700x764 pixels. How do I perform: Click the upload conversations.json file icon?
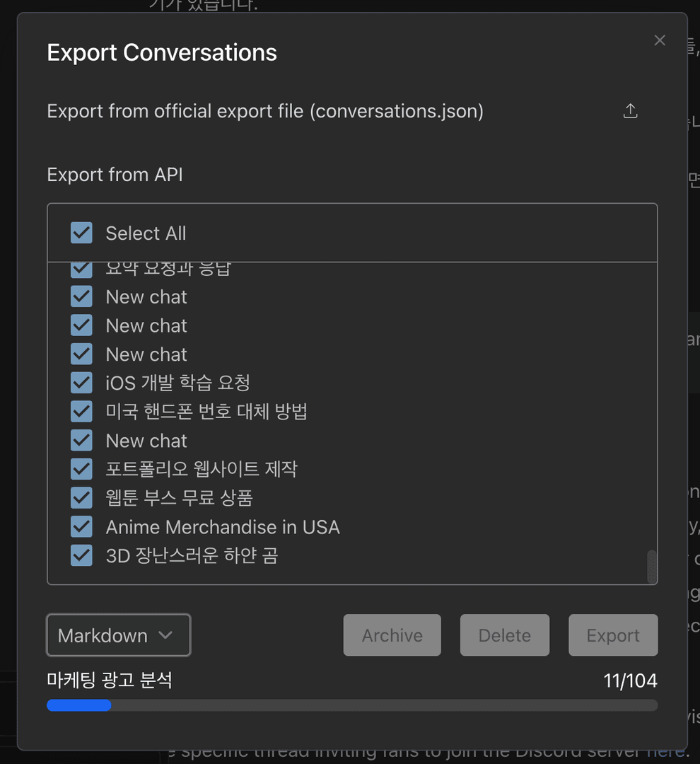pyautogui.click(x=630, y=111)
